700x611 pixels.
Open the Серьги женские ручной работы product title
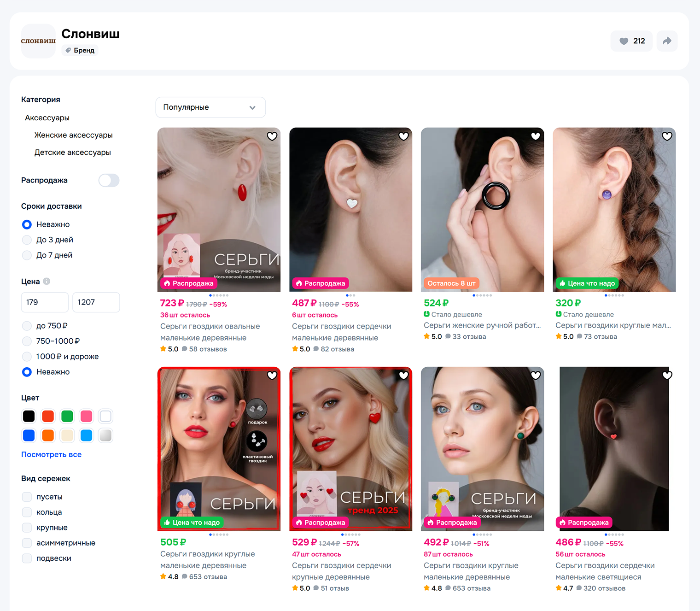(482, 325)
